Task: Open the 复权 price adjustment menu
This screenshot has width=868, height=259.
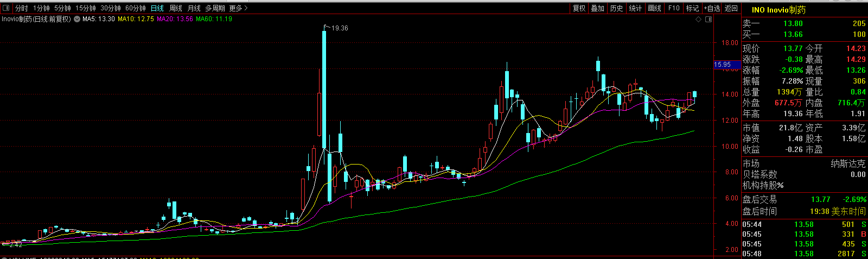Action: (x=579, y=8)
